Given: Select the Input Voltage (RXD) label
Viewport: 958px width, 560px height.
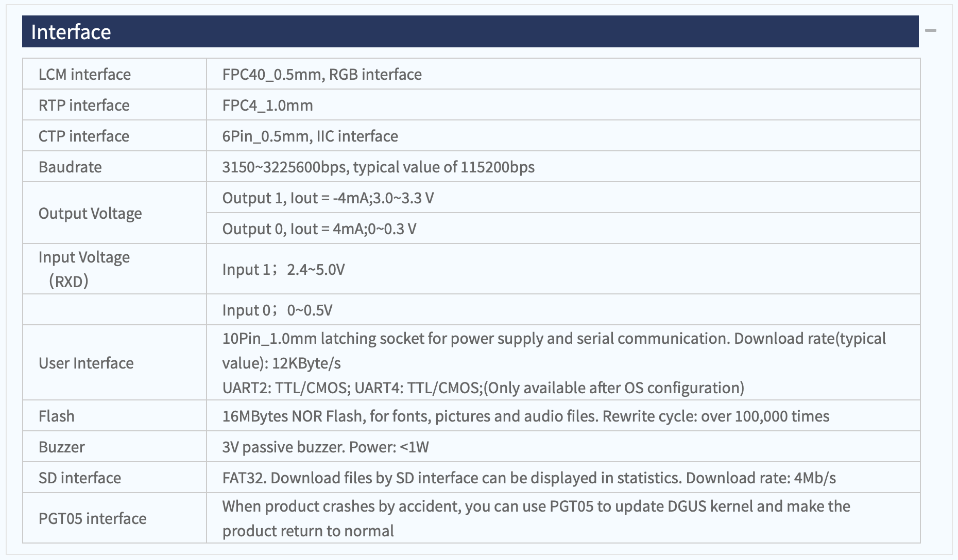Looking at the screenshot, I should (84, 269).
